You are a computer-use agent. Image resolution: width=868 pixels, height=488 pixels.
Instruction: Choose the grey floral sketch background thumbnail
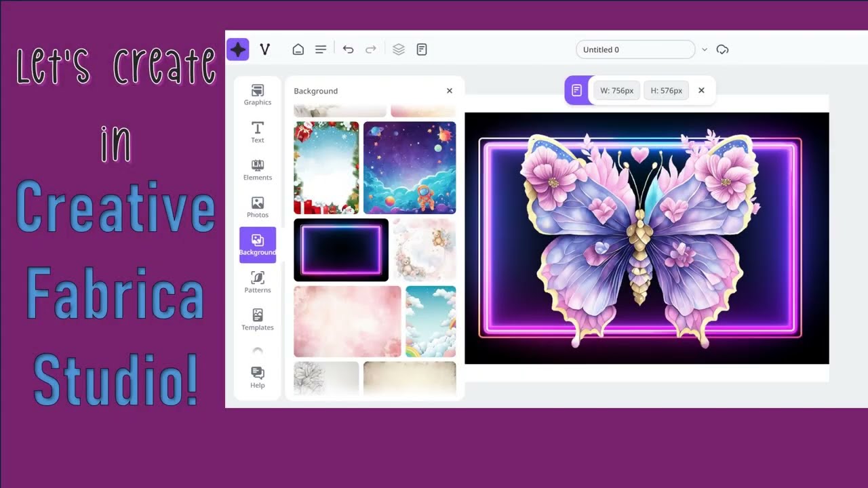(326, 378)
